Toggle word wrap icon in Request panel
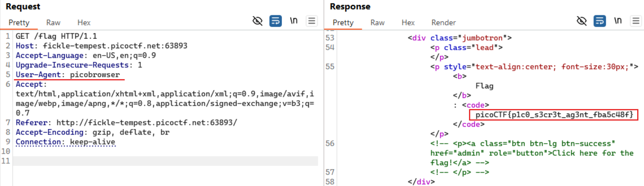Image resolution: width=644 pixels, height=186 pixels. point(275,21)
